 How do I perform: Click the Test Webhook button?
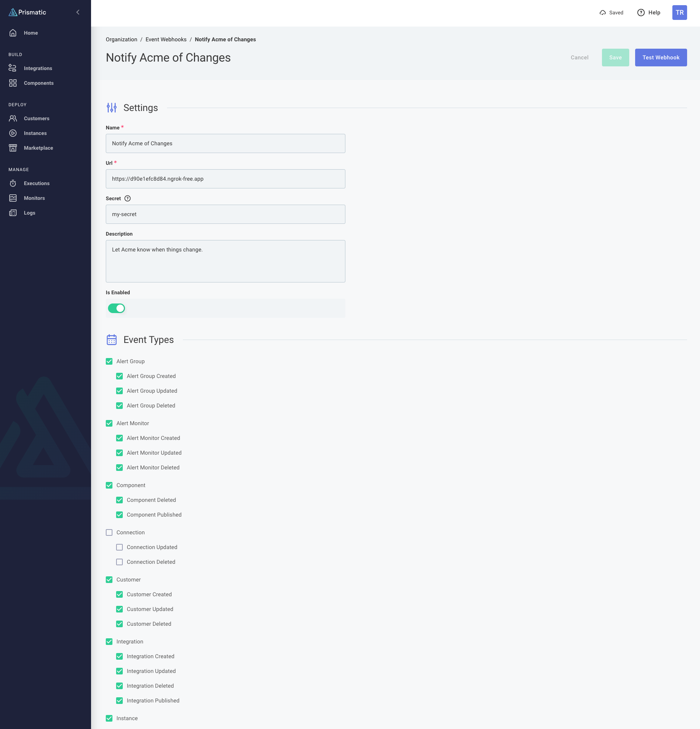point(661,58)
